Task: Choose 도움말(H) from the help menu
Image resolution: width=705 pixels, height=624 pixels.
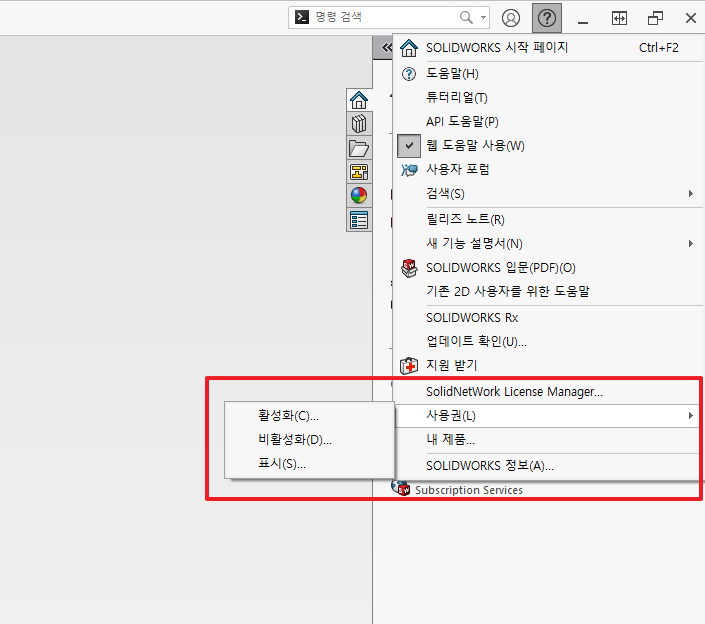Action: (548, 74)
